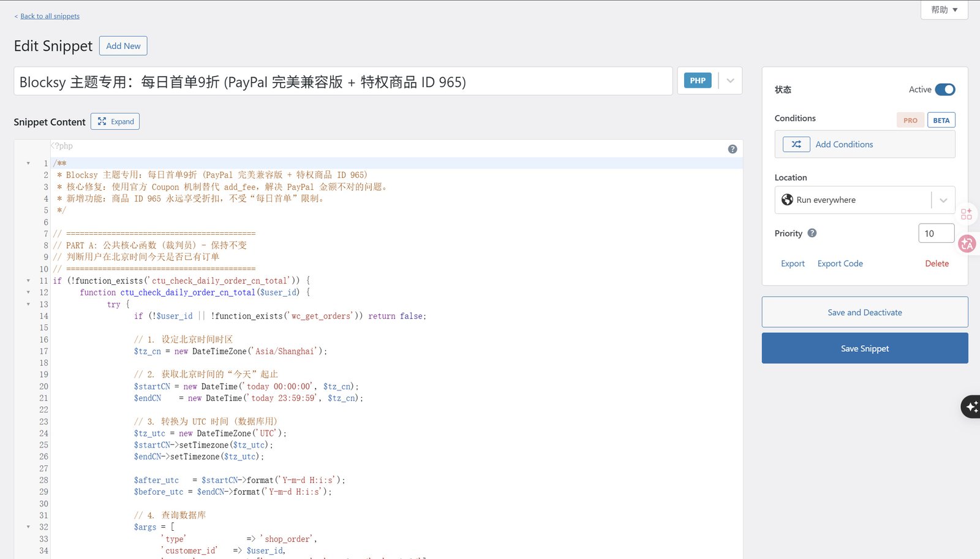Image resolution: width=980 pixels, height=559 pixels.
Task: Click Export Code link
Action: tap(840, 264)
